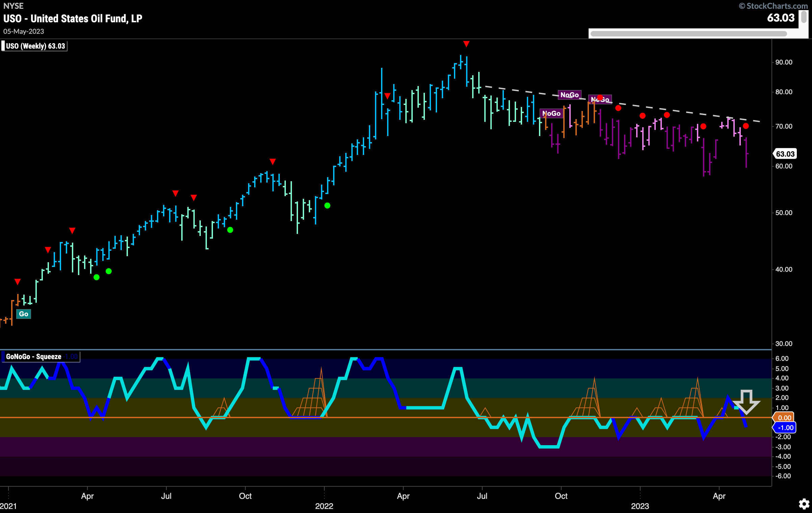Click the orange 0.00 oscillator value tag
The image size is (812, 513).
[x=784, y=417]
